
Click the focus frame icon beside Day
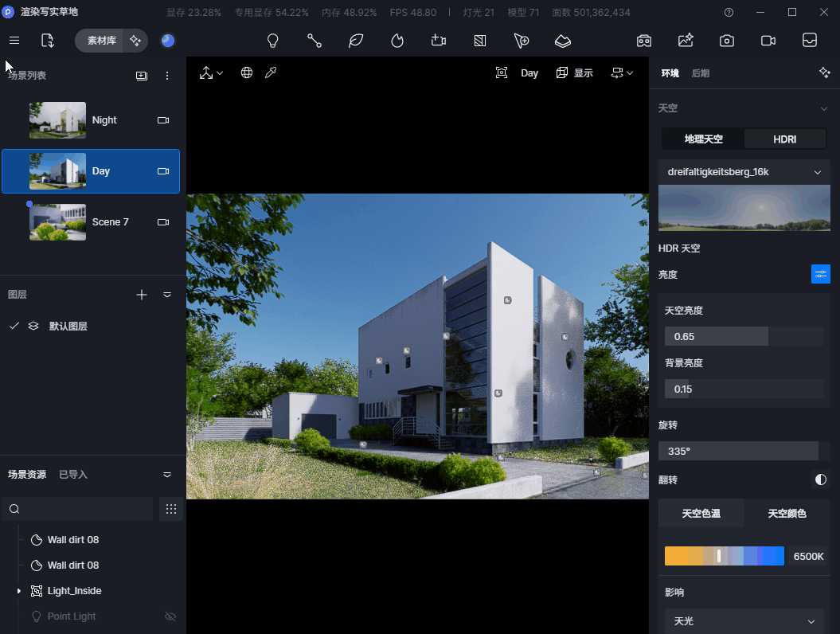[x=502, y=73]
